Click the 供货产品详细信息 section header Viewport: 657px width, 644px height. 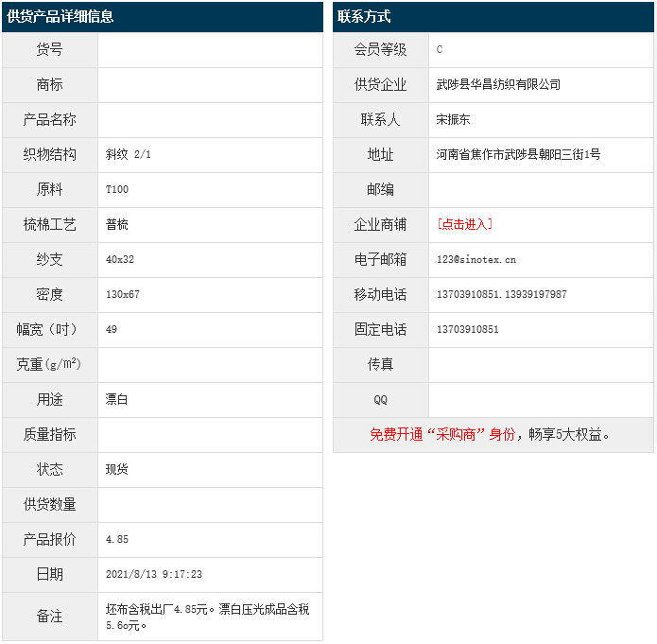(61, 16)
